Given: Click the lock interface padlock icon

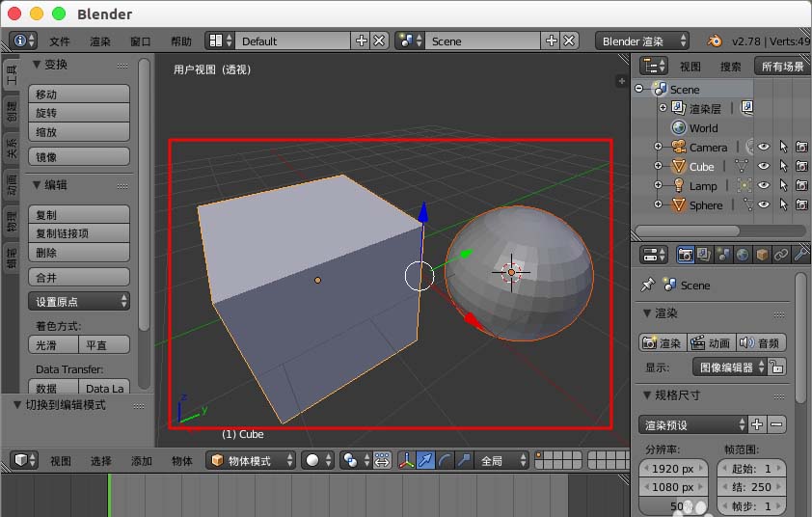Looking at the screenshot, I should 777,367.
